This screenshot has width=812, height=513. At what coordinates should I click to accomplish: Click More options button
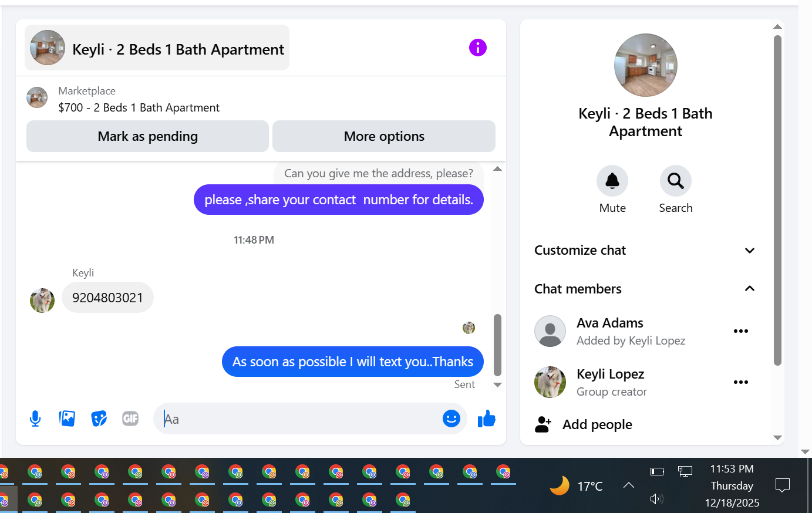pyautogui.click(x=384, y=136)
